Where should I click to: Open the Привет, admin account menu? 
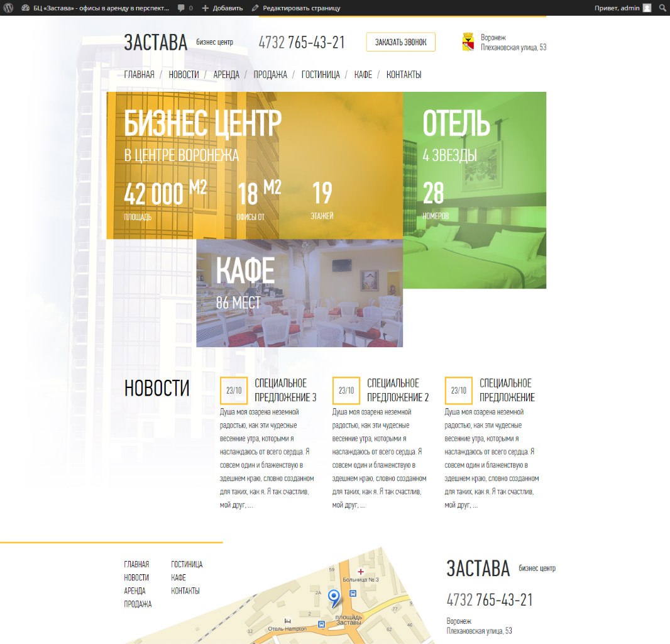[622, 8]
